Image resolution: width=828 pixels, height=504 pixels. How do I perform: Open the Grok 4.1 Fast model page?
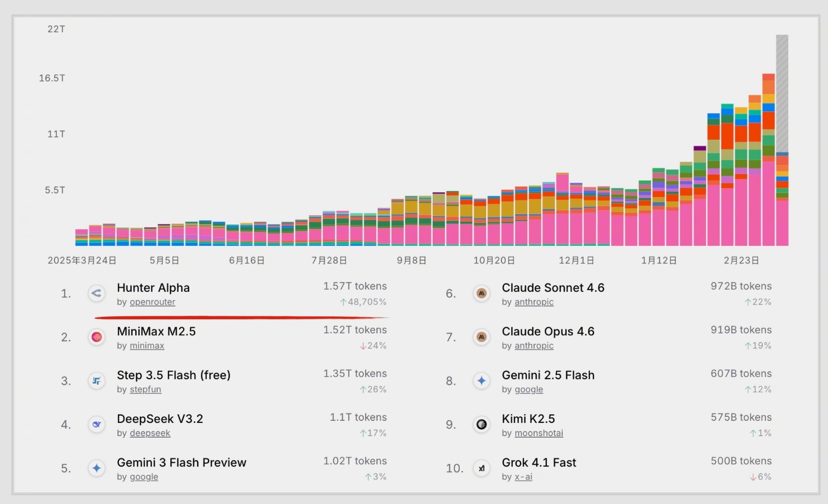click(539, 463)
